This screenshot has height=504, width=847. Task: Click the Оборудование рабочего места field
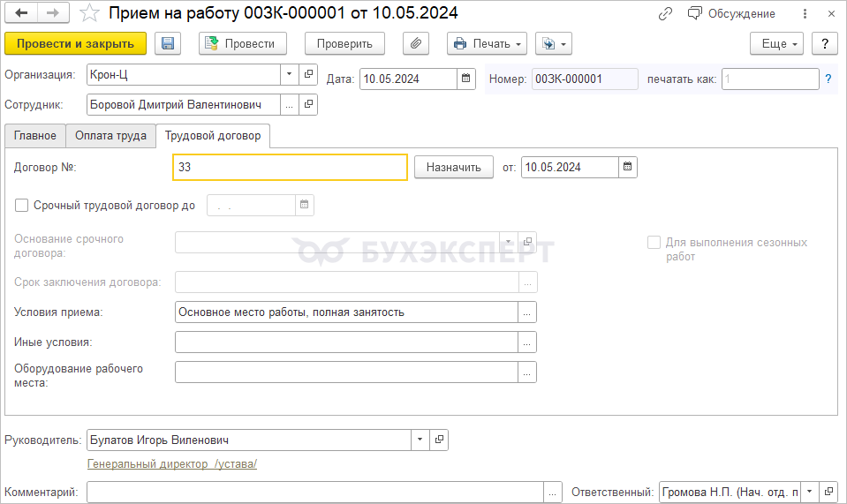[346, 372]
